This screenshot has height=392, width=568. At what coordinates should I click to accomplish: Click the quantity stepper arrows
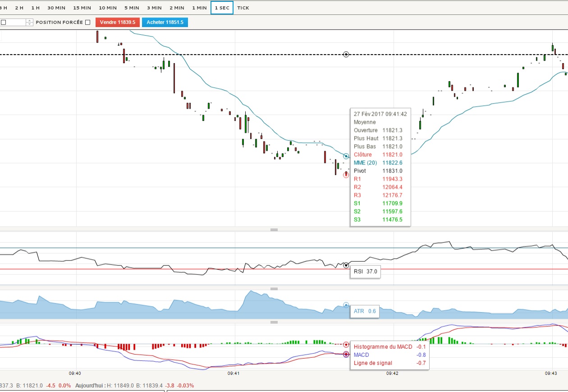(30, 22)
